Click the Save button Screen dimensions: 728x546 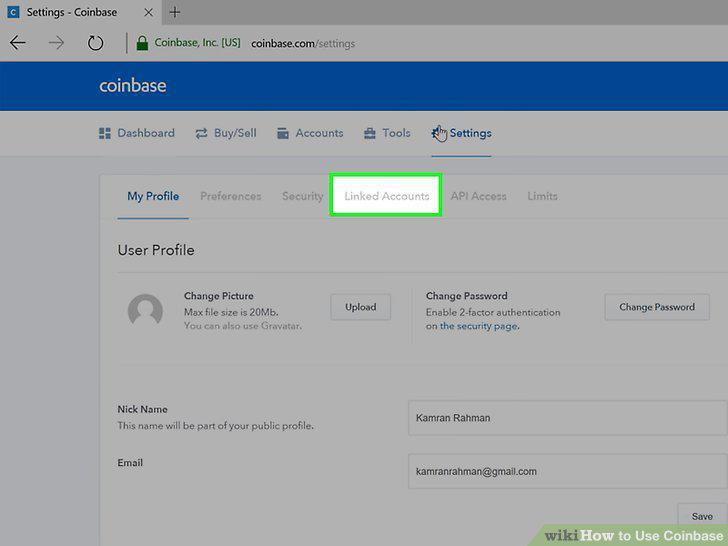(x=702, y=516)
